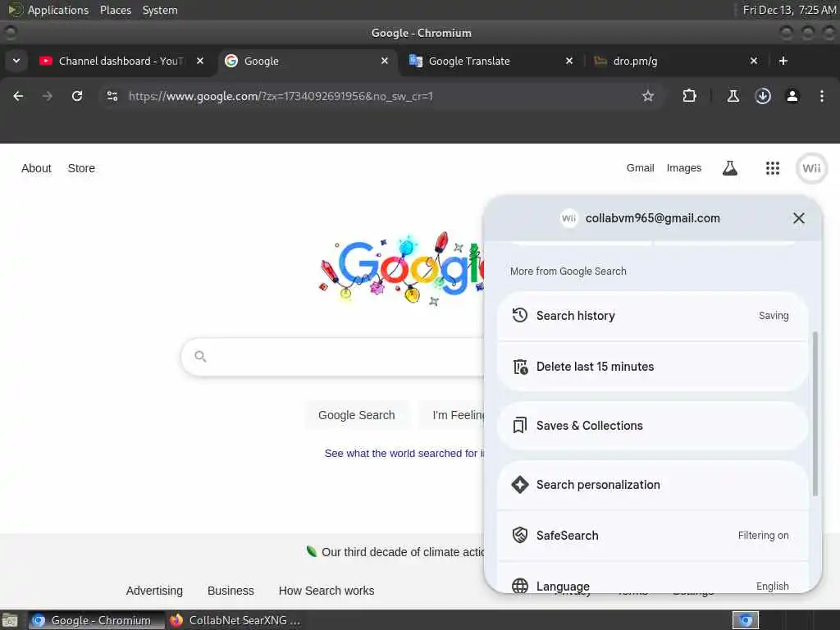Bookmark this page with the star icon
The image size is (840, 630).
648,96
